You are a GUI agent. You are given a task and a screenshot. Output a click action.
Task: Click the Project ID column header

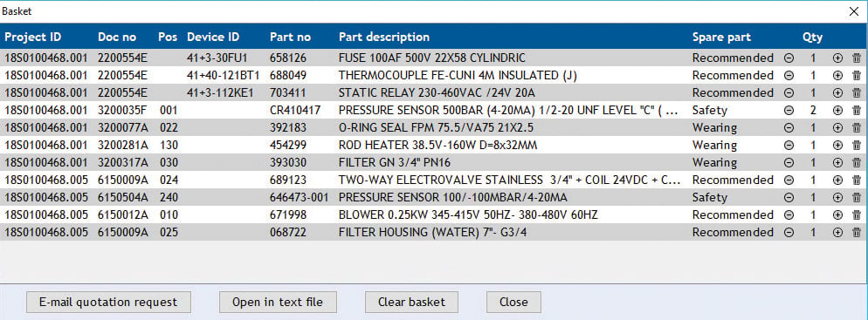(33, 37)
